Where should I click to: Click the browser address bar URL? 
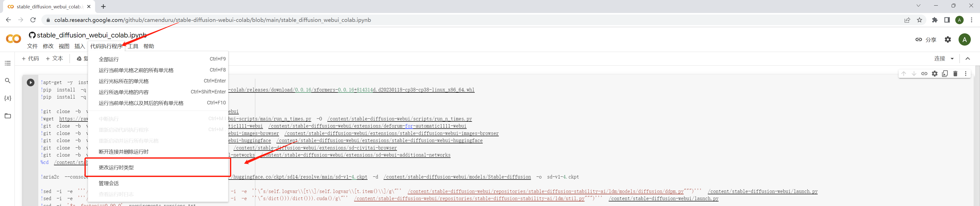[x=212, y=20]
